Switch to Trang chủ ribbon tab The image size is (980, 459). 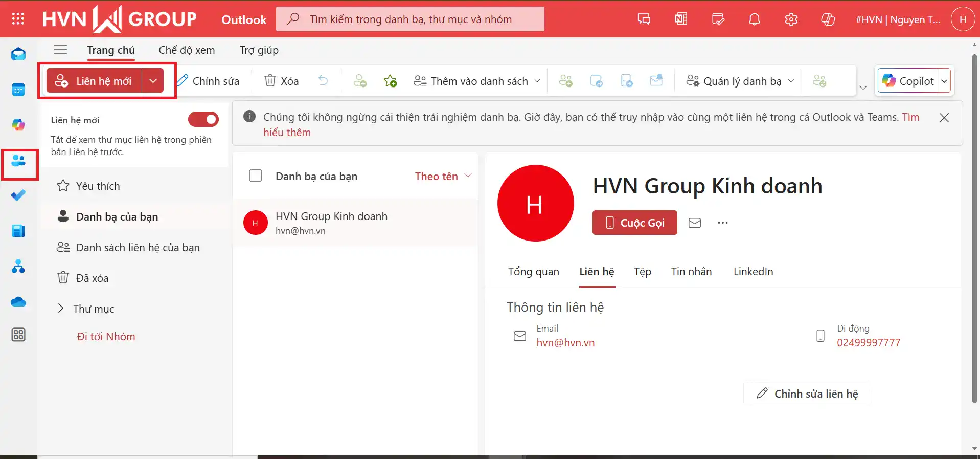coord(111,50)
